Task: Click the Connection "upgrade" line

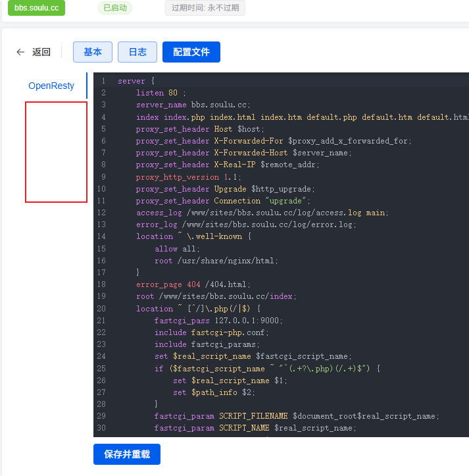Action: pos(223,201)
